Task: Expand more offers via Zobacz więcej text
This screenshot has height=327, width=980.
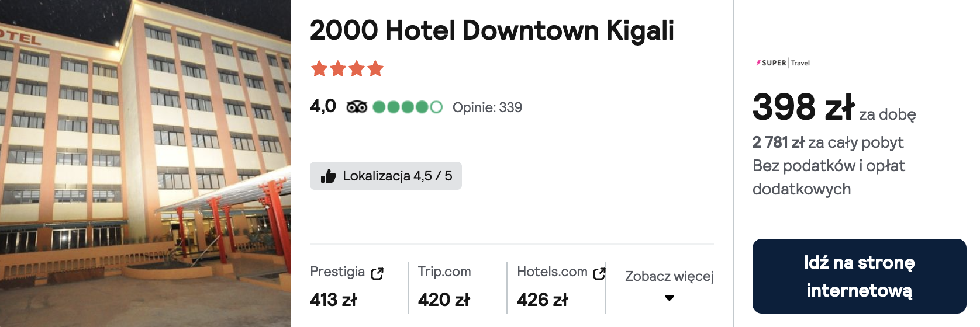Action: (670, 276)
